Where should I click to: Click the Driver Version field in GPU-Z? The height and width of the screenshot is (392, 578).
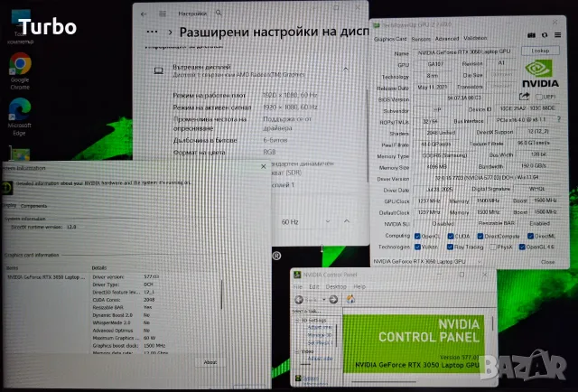[488, 178]
